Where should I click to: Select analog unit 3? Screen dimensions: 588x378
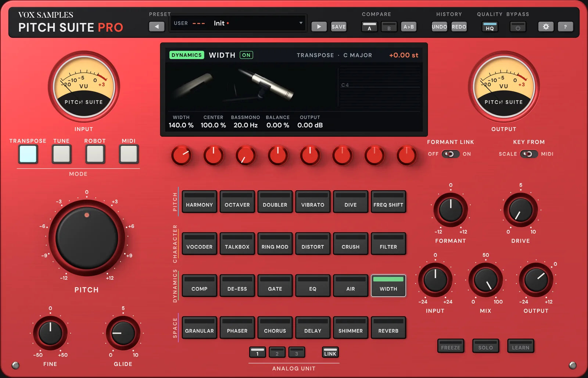[x=297, y=352]
